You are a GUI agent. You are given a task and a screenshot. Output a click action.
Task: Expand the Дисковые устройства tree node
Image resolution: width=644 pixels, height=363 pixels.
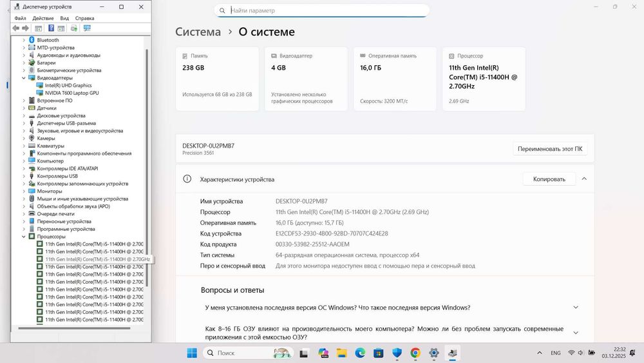(x=24, y=115)
